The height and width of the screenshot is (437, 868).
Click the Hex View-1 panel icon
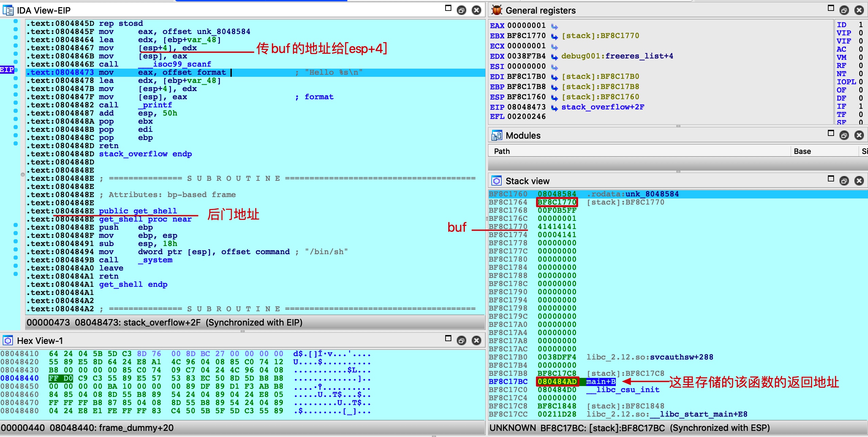tap(8, 340)
